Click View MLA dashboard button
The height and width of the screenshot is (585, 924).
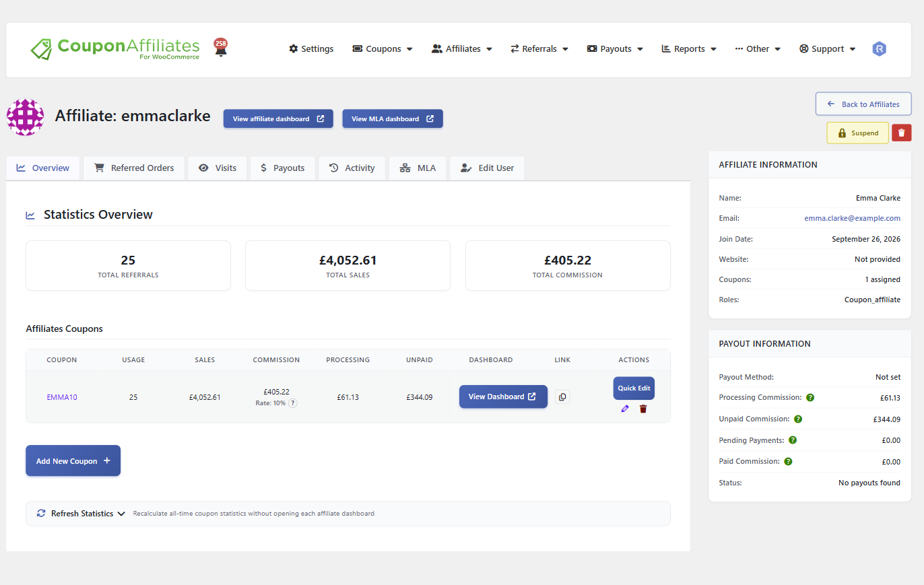point(393,118)
